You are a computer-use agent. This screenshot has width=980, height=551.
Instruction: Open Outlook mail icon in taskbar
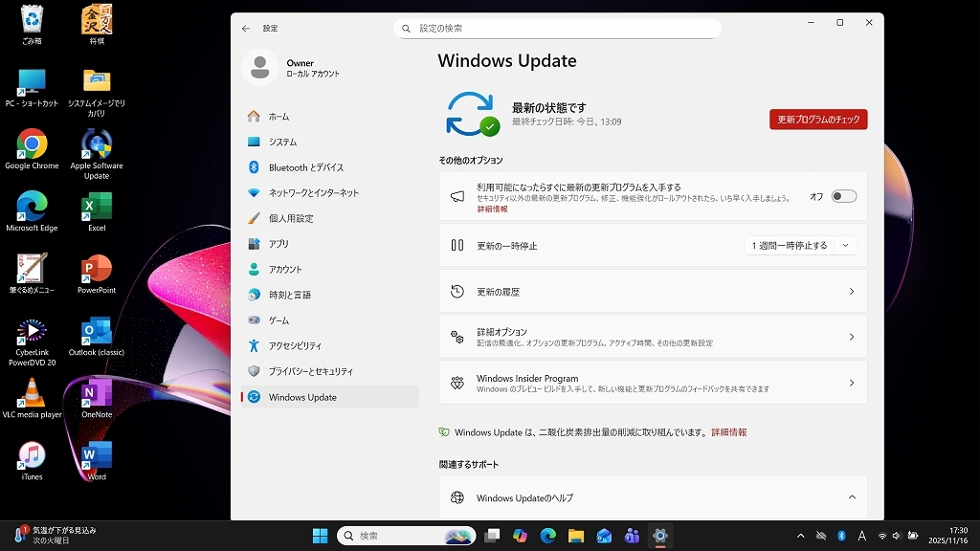coord(604,536)
